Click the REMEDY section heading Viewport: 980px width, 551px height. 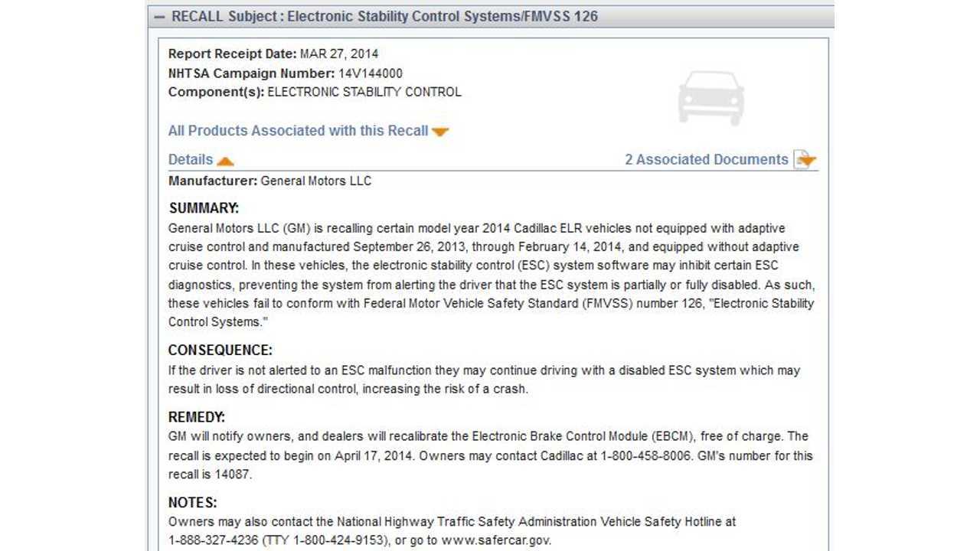pos(197,417)
